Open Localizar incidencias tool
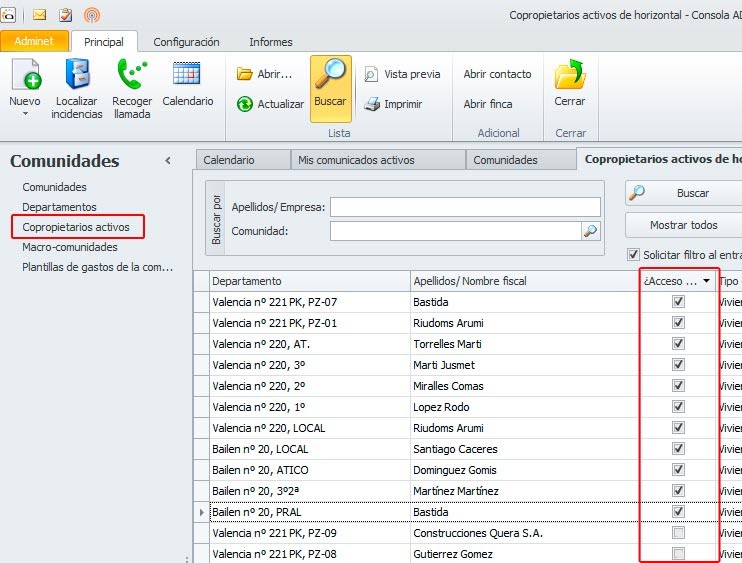742x563 pixels. click(x=78, y=76)
